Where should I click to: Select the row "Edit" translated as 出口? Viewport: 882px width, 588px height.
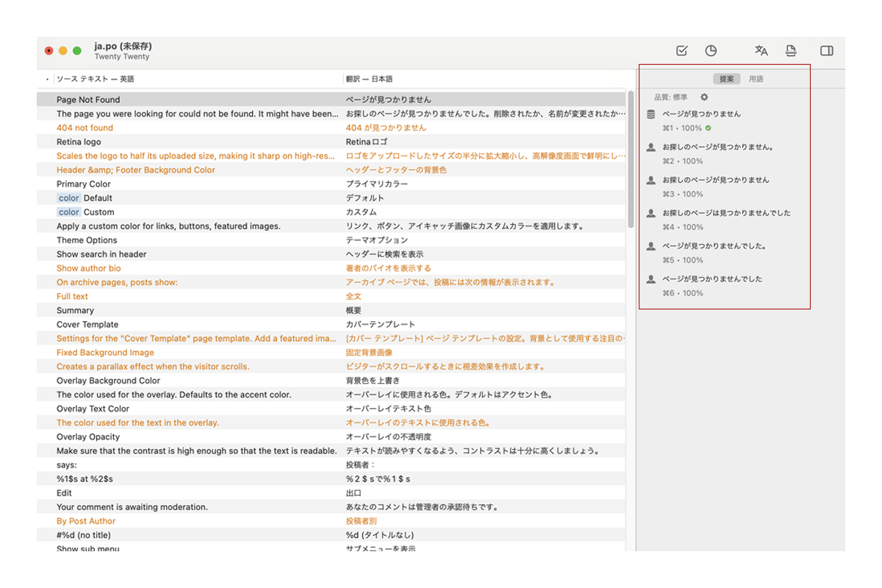(331, 492)
